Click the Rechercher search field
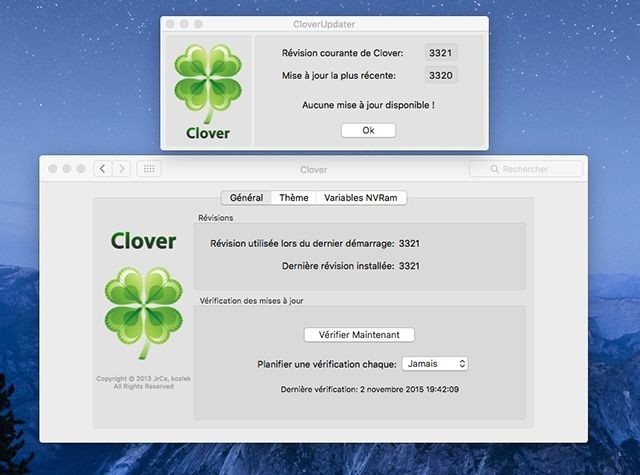Image resolution: width=640 pixels, height=475 pixels. [526, 169]
